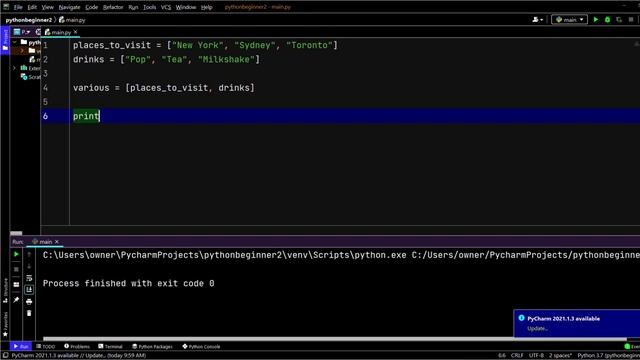The width and height of the screenshot is (640, 360).
Task: Open the Run tool window button
Action: (21, 347)
